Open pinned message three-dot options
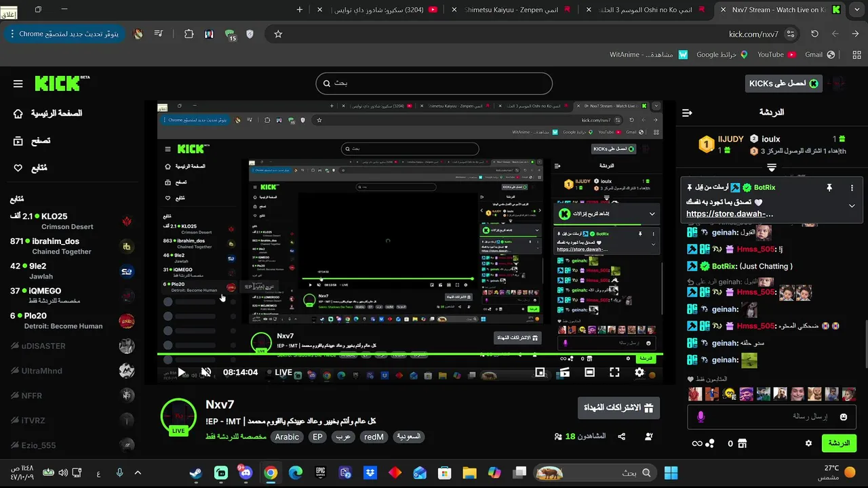 [852, 188]
